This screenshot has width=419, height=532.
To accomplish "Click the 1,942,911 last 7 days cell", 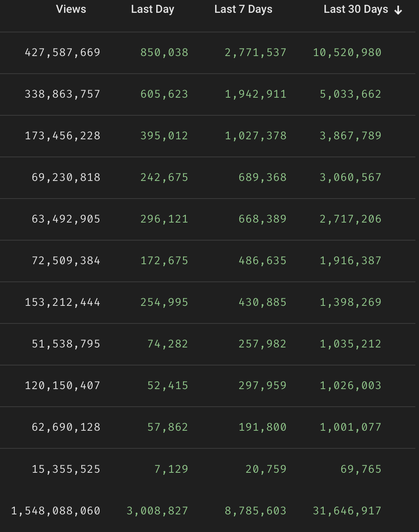I will [x=256, y=94].
